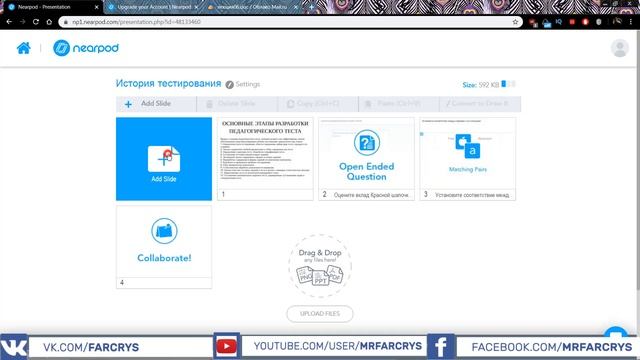
Task: Click the Size 592 KB indicator
Action: (x=489, y=84)
